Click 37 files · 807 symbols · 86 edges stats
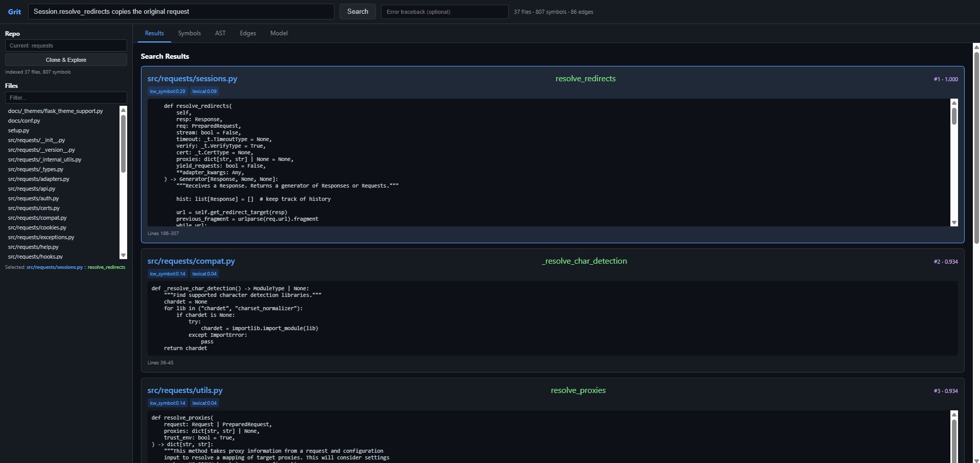Image resolution: width=980 pixels, height=463 pixels. 554,12
